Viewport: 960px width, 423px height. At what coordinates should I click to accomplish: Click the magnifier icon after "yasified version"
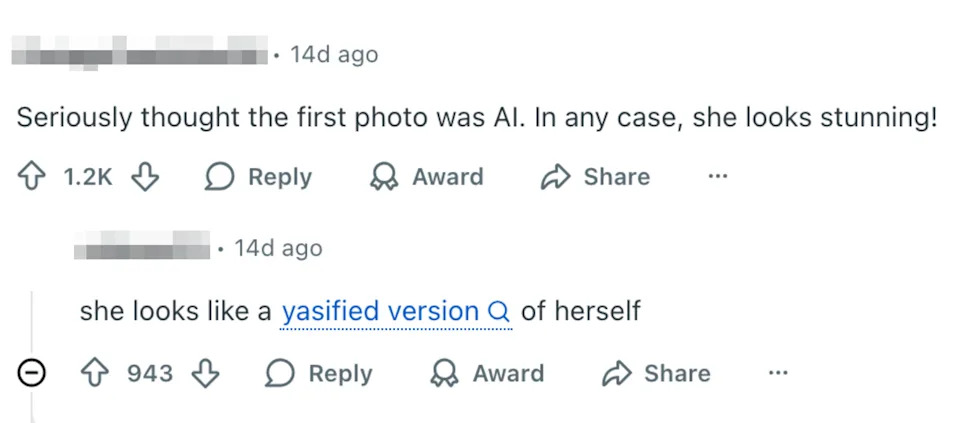[x=499, y=312]
